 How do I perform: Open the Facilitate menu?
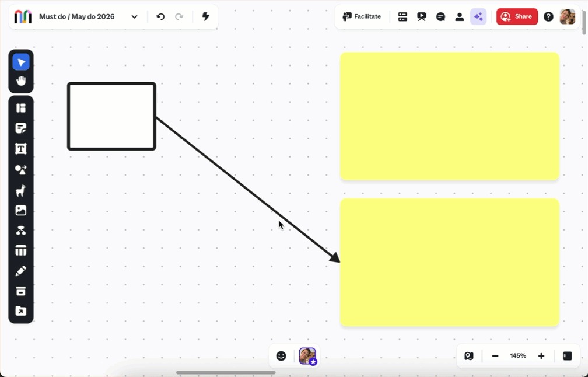[362, 16]
